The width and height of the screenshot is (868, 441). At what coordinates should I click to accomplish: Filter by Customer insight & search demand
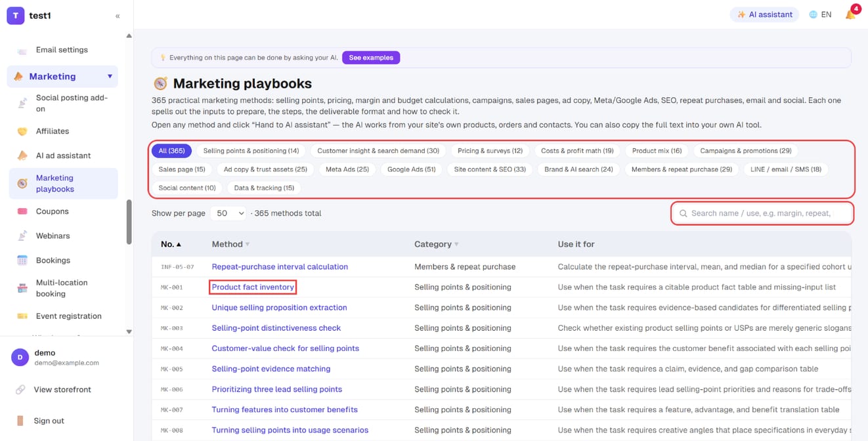coord(378,151)
